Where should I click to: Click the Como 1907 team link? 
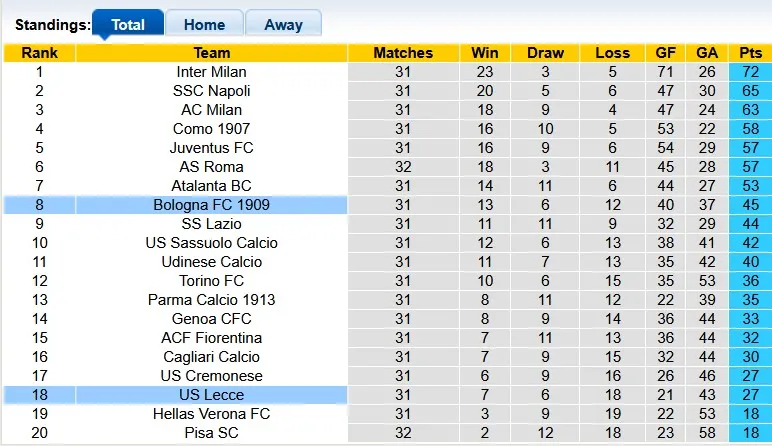pos(211,129)
